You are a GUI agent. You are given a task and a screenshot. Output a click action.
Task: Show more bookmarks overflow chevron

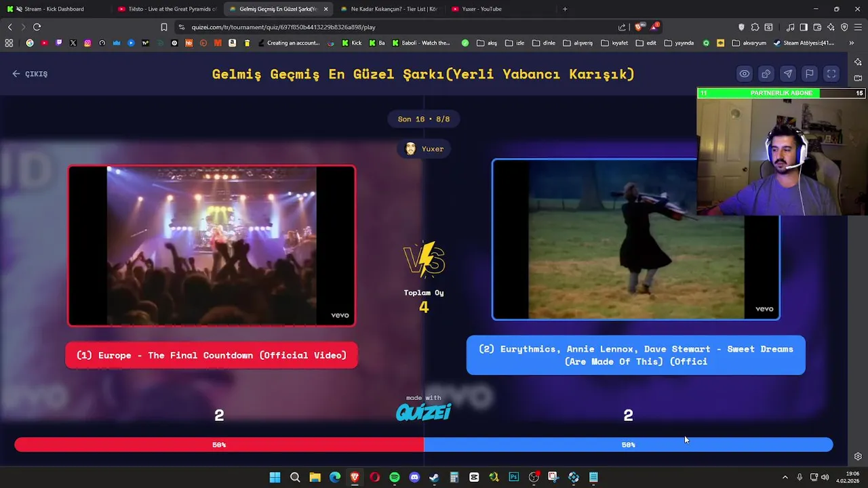click(x=851, y=43)
